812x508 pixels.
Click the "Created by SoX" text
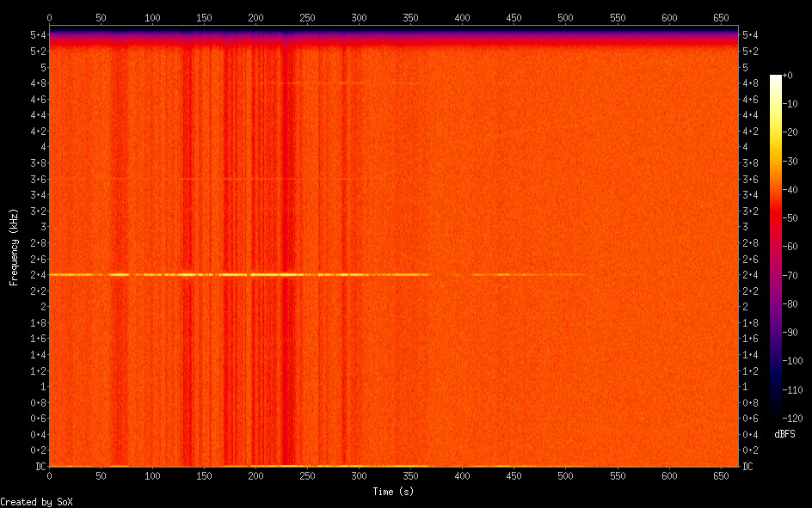click(x=36, y=501)
